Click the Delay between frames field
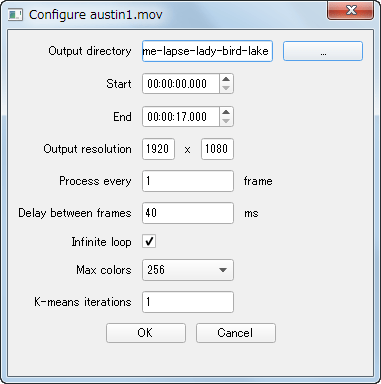381x384 pixels. 188,213
